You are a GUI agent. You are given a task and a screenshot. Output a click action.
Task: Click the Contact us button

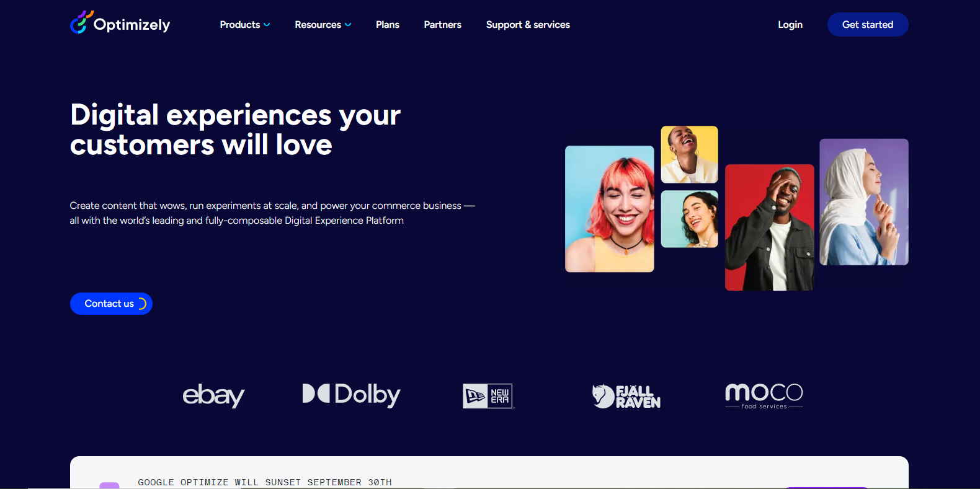(111, 304)
